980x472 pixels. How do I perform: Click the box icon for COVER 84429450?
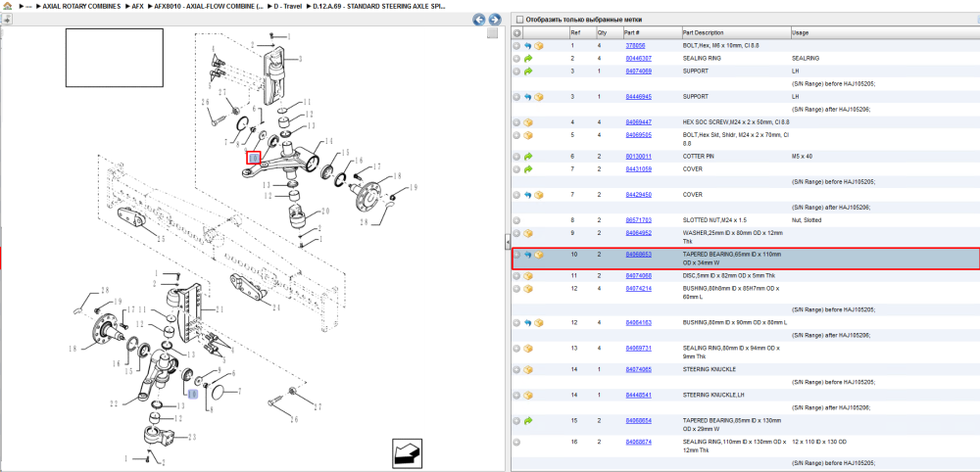click(x=539, y=195)
